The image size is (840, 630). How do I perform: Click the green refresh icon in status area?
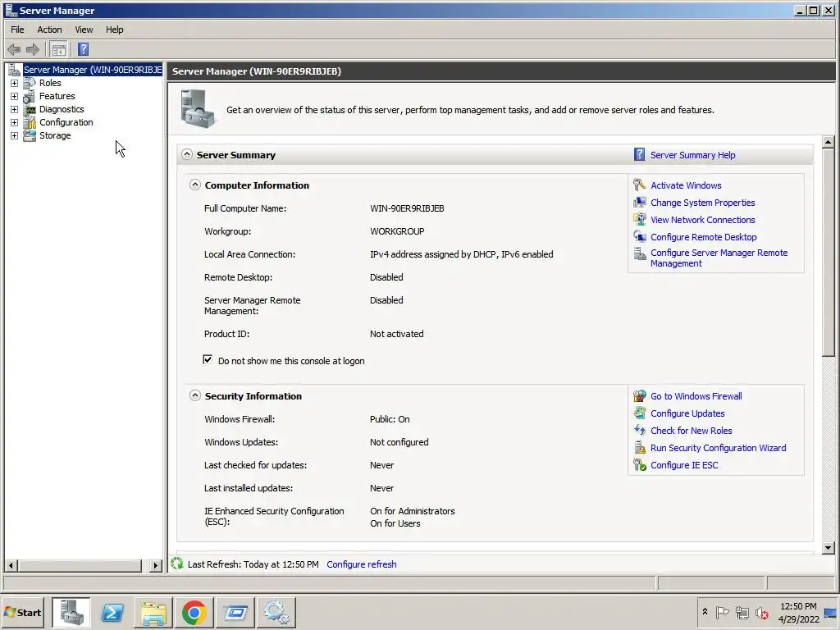click(177, 564)
